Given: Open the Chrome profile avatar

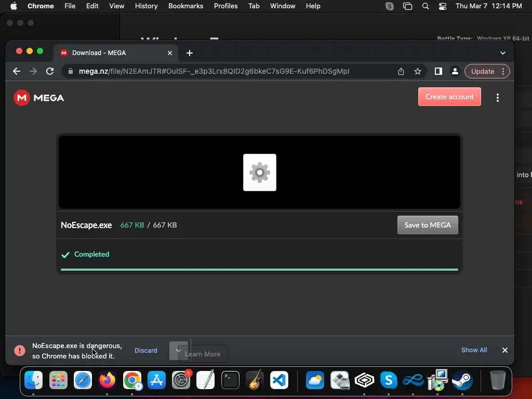Looking at the screenshot, I should (455, 71).
